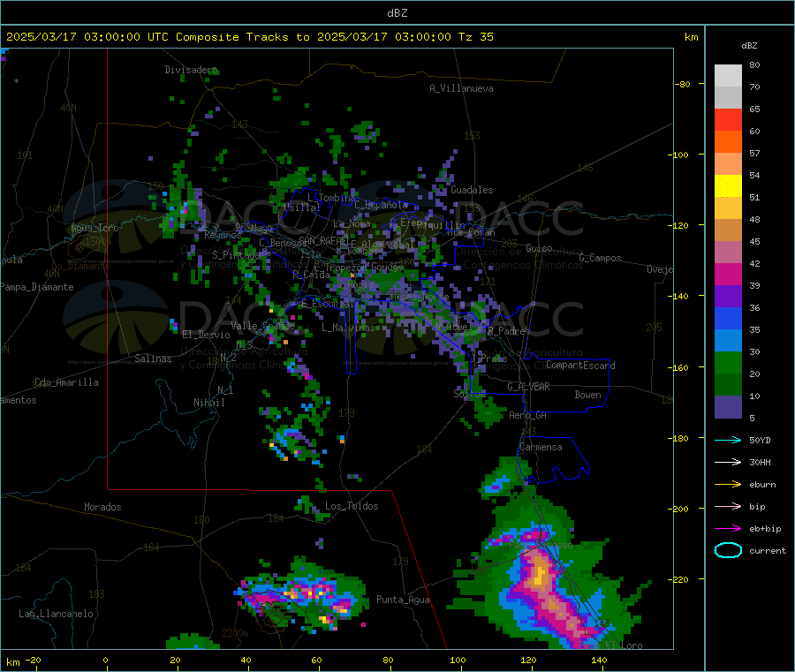Select the mauve swatch between 45 and 42
Image resolution: width=795 pixels, height=672 pixels.
coord(728,253)
